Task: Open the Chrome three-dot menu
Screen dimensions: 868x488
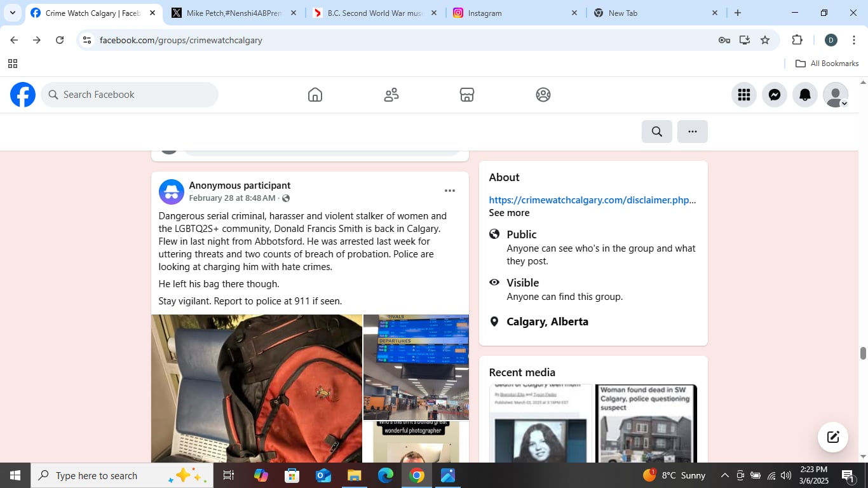Action: tap(854, 40)
